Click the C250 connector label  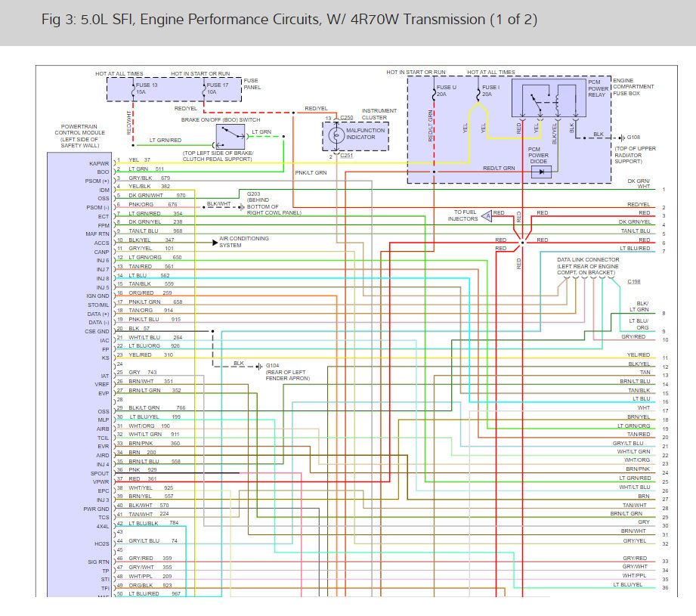(x=347, y=118)
